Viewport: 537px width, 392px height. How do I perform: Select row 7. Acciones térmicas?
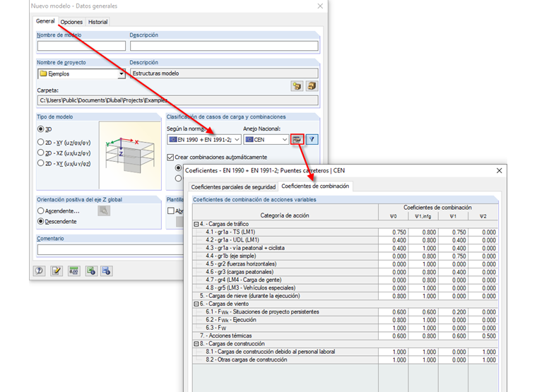(346, 336)
